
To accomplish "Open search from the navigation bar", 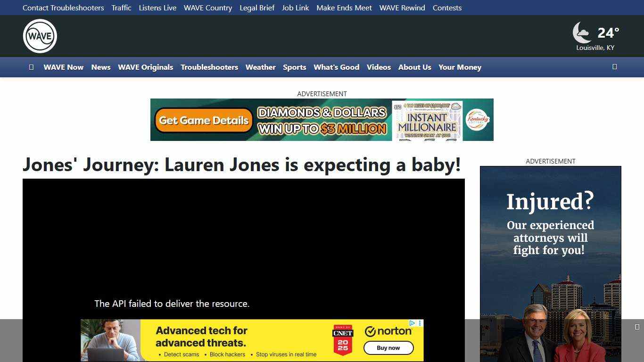I will (x=615, y=67).
